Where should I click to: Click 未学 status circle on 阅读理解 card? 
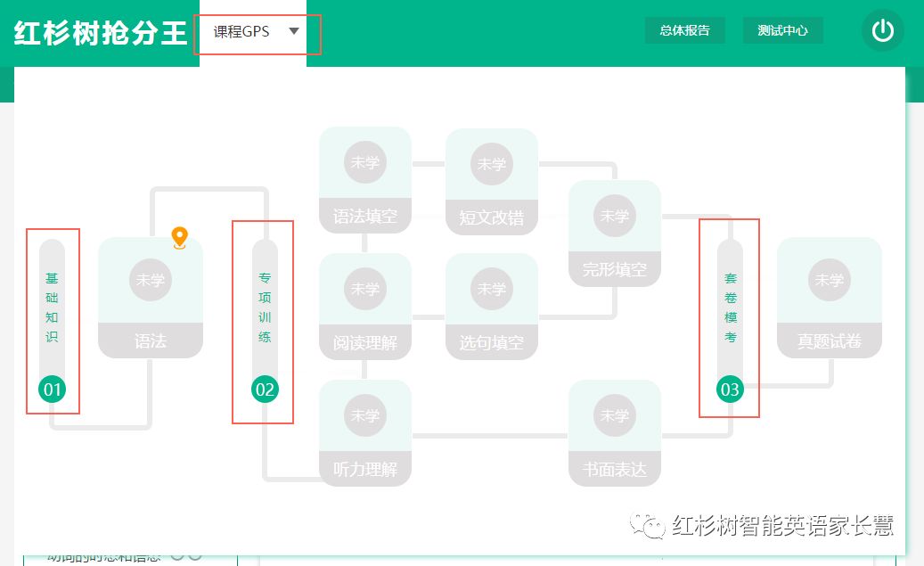364,289
